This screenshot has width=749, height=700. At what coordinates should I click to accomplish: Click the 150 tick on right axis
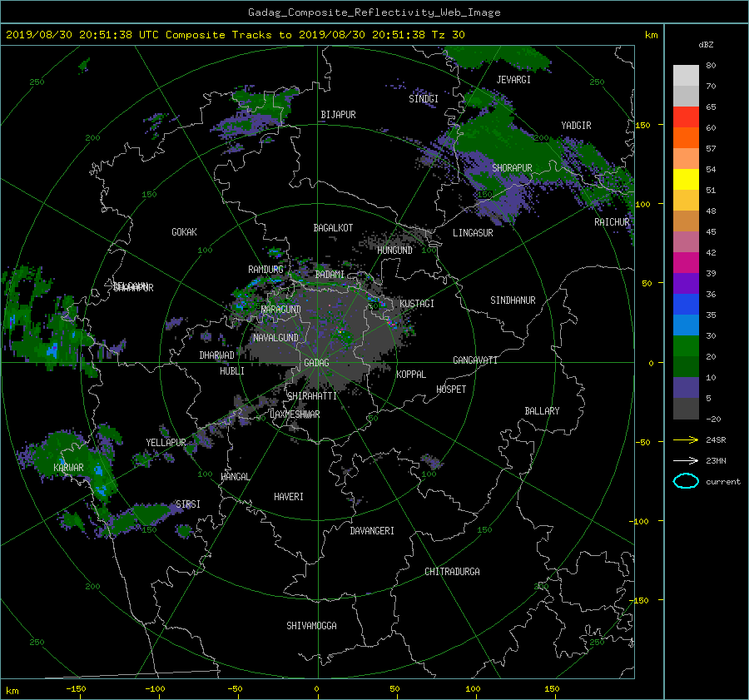pos(642,125)
